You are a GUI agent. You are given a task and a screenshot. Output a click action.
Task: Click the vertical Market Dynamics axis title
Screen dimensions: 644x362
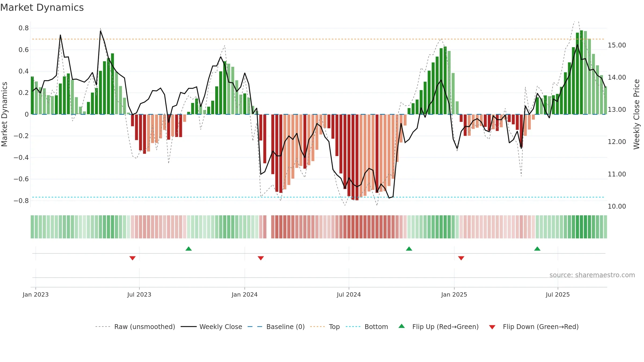tap(4, 114)
